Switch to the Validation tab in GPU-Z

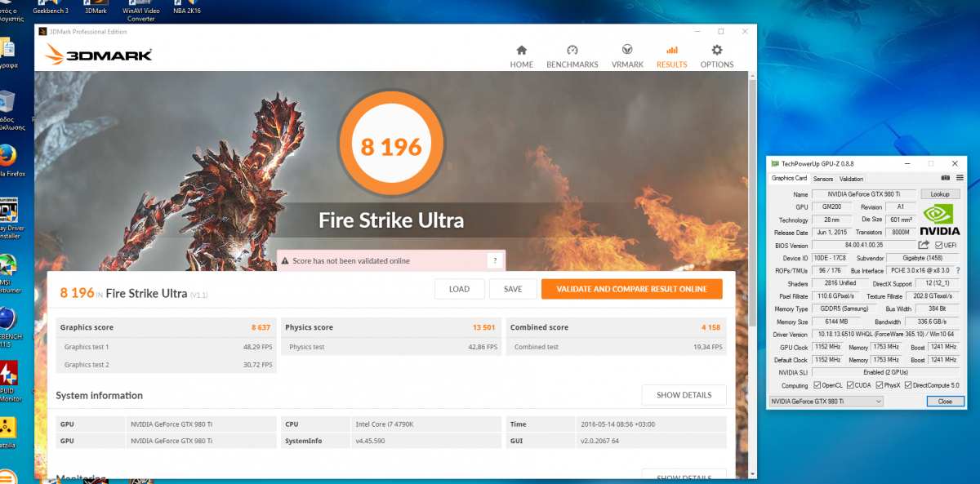point(851,179)
